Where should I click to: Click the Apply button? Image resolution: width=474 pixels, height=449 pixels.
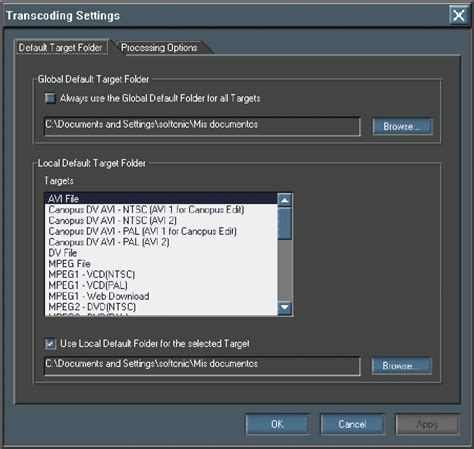[x=427, y=424]
